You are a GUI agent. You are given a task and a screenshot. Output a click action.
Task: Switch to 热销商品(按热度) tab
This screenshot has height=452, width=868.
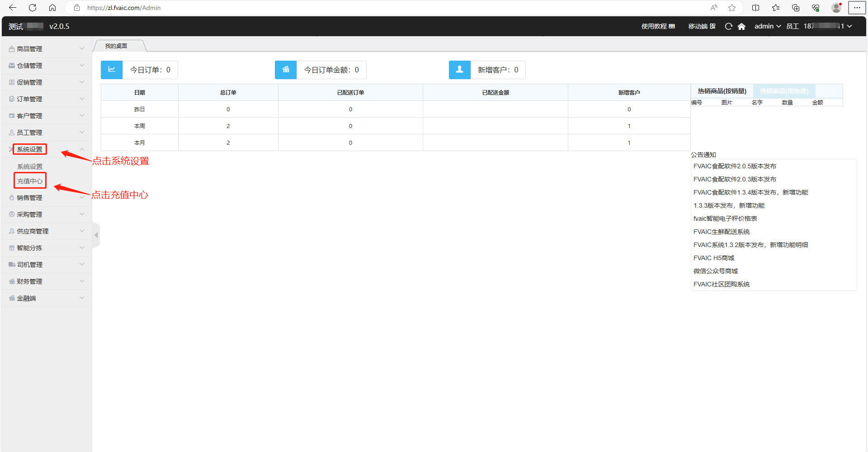784,91
